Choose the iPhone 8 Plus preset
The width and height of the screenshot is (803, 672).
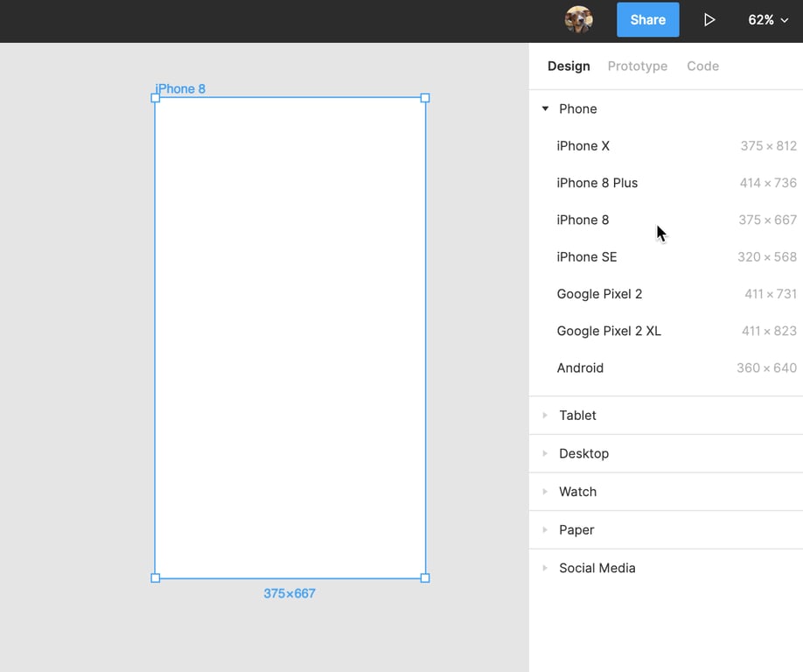(597, 183)
